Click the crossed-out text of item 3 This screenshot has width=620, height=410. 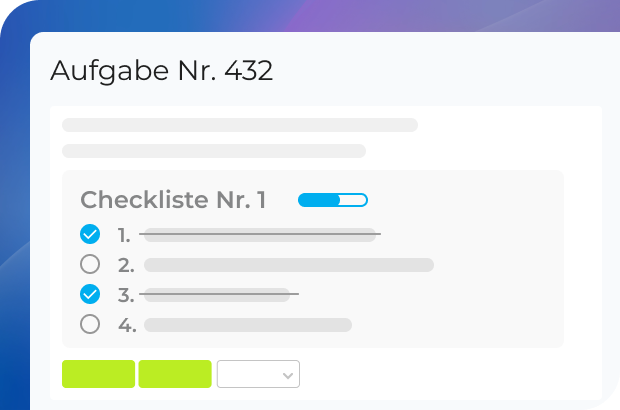pyautogui.click(x=218, y=294)
